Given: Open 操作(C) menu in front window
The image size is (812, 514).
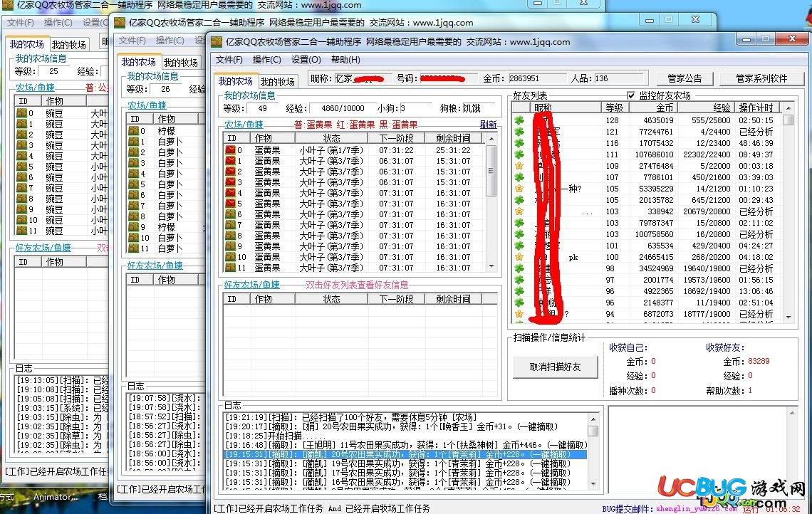Looking at the screenshot, I should [266, 60].
